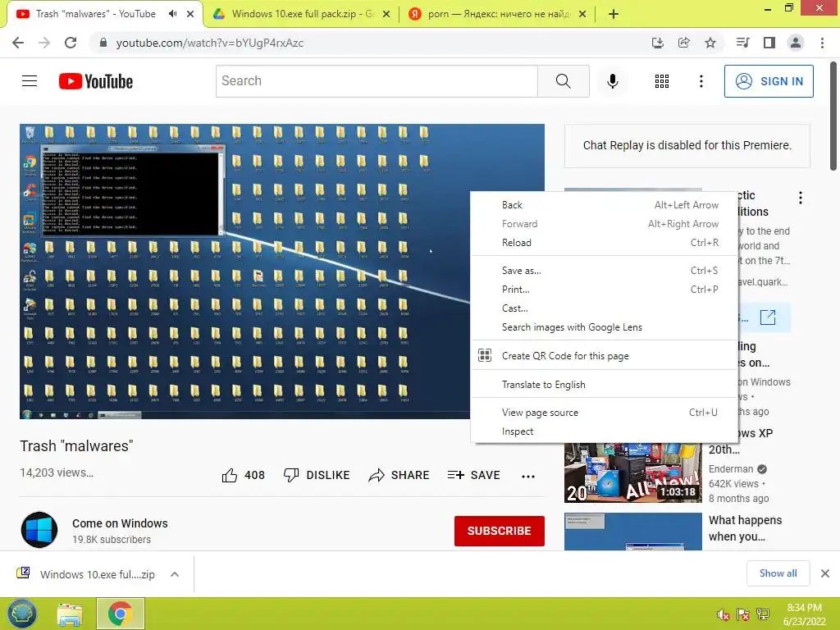Choose Reload in the context menu
The width and height of the screenshot is (840, 630).
coord(605,243)
